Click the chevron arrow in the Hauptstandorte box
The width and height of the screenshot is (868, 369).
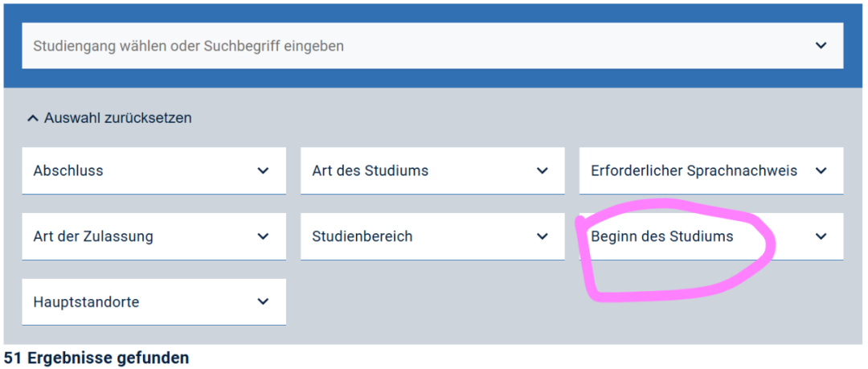click(x=263, y=302)
